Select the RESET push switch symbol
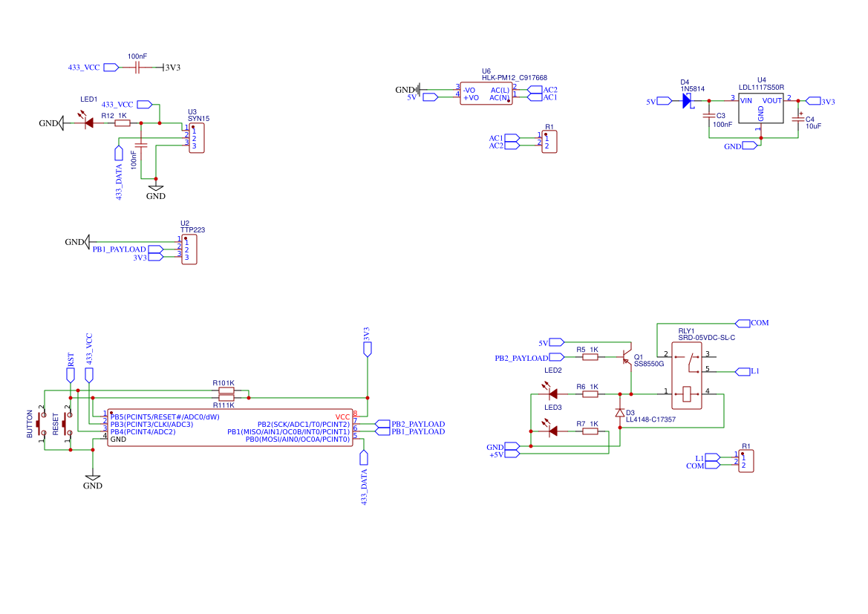868x614 pixels. point(67,423)
